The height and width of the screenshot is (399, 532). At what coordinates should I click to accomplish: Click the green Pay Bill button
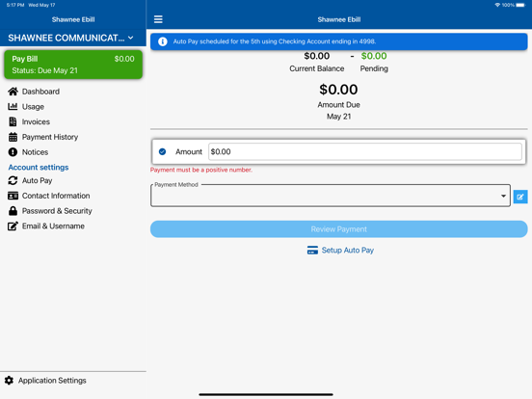[73, 65]
